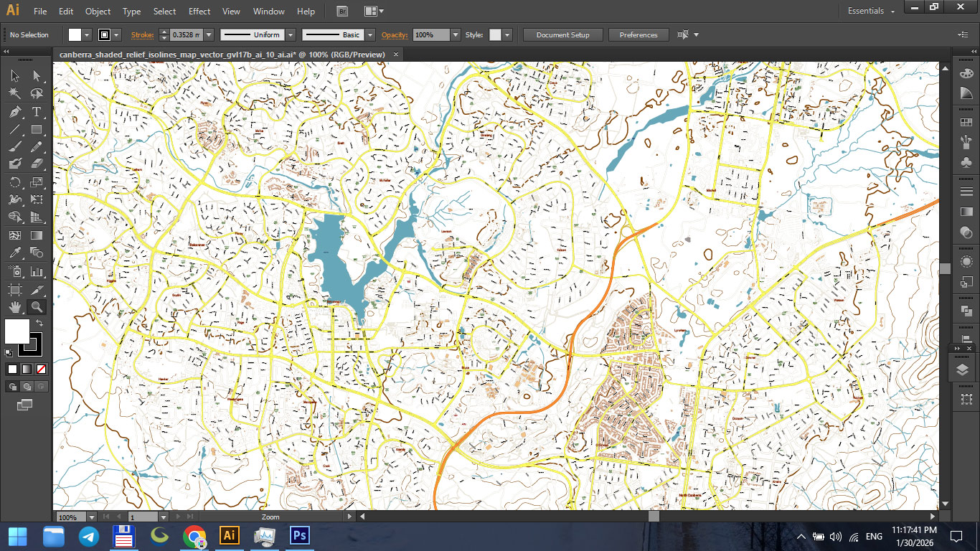The height and width of the screenshot is (551, 980).
Task: Open the Effect menu
Action: [199, 11]
